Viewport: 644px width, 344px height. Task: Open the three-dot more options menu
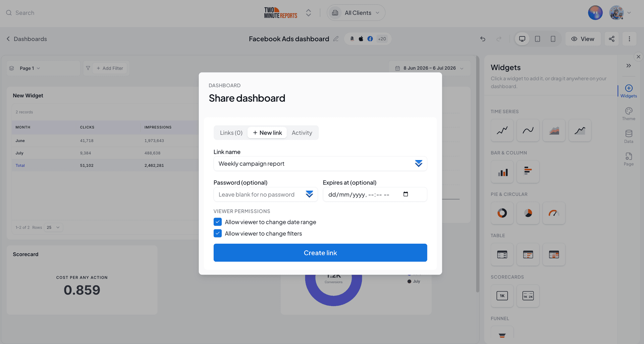[x=629, y=39]
